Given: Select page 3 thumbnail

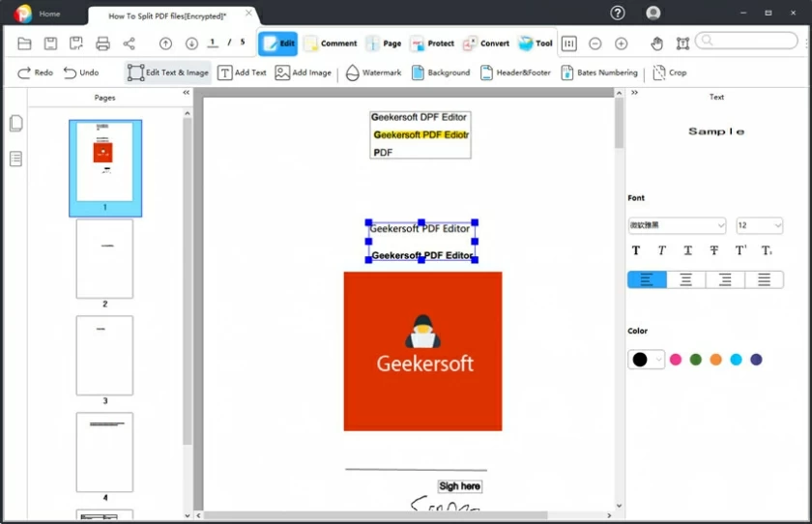Looking at the screenshot, I should click(x=104, y=355).
